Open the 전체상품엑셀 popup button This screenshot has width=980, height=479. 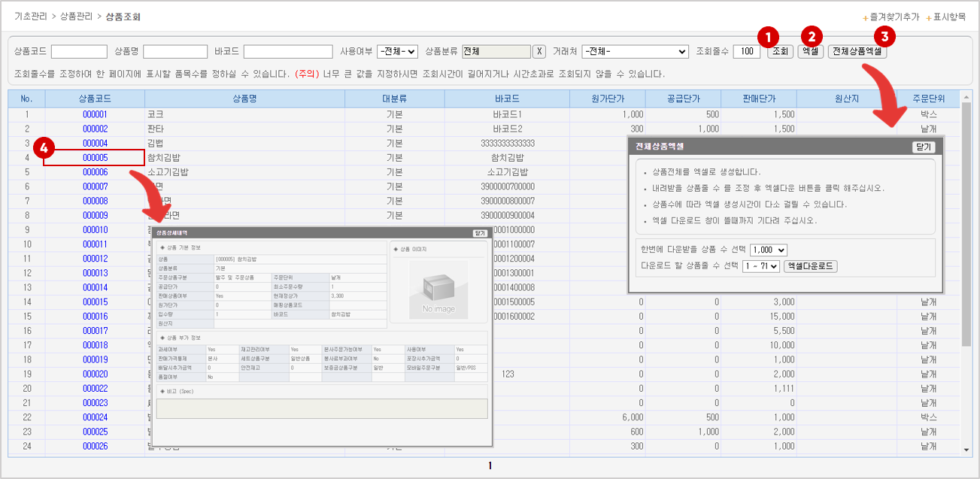[x=858, y=52]
